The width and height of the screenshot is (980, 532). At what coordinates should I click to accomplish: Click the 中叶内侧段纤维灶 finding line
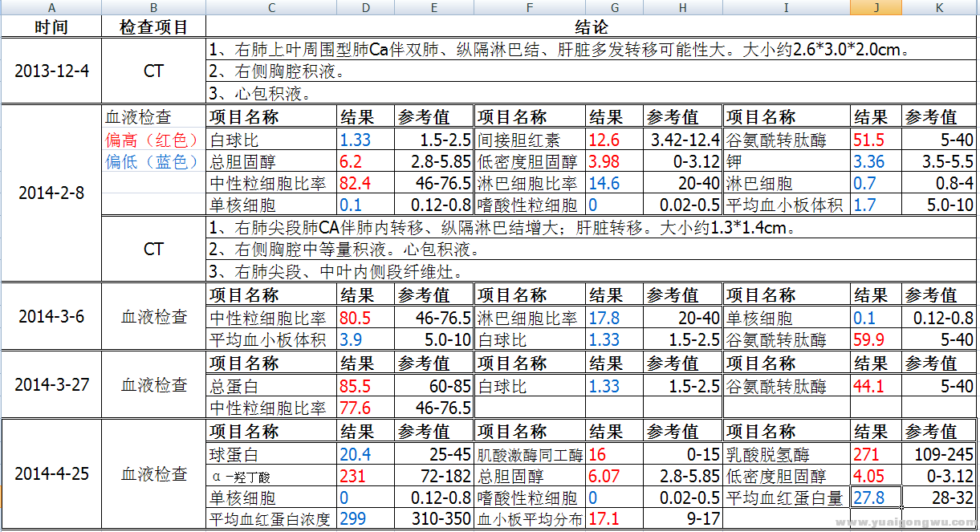coord(592,270)
